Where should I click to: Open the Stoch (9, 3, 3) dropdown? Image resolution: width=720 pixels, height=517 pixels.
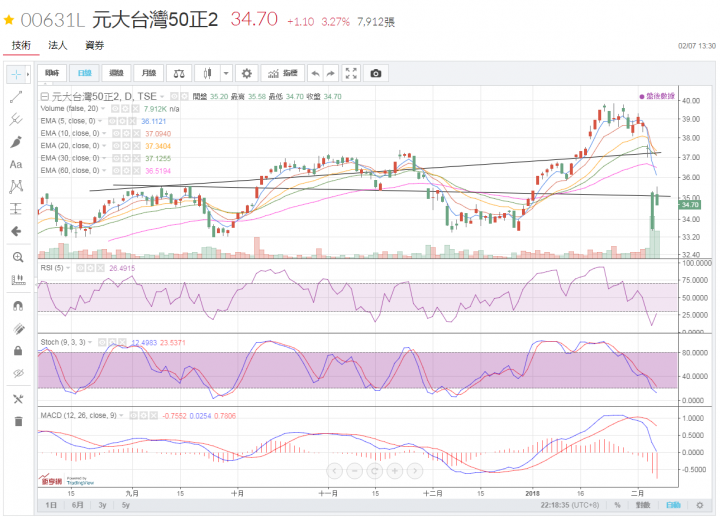pos(90,343)
